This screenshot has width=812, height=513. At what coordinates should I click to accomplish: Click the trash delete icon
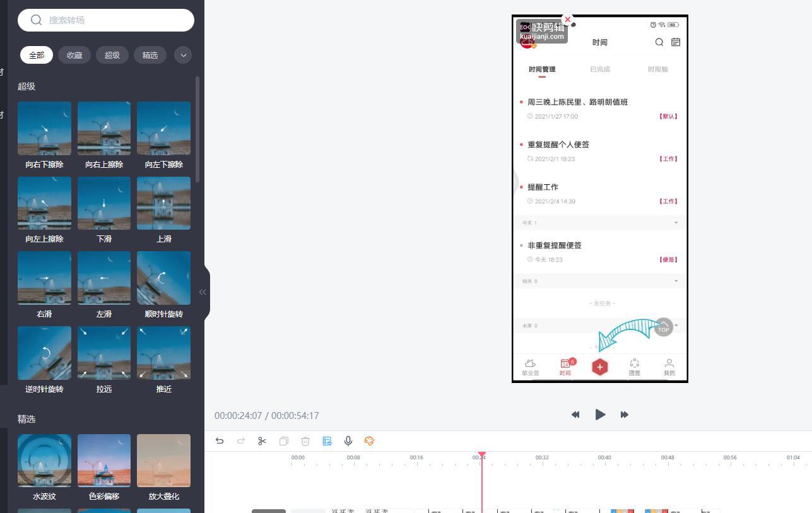click(x=305, y=441)
